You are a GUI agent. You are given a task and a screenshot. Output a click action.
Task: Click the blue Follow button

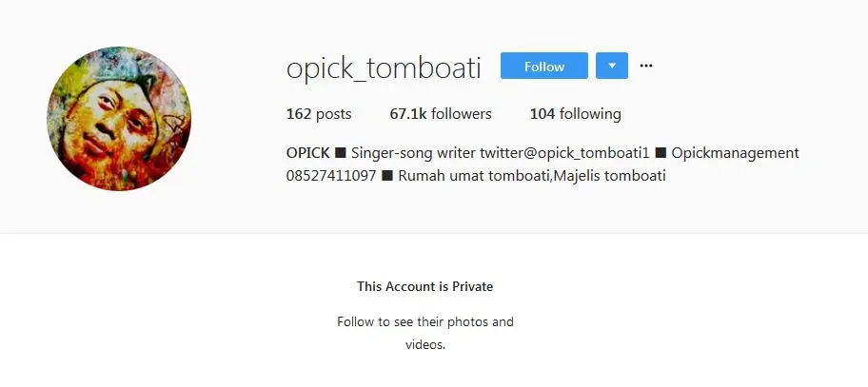point(543,67)
